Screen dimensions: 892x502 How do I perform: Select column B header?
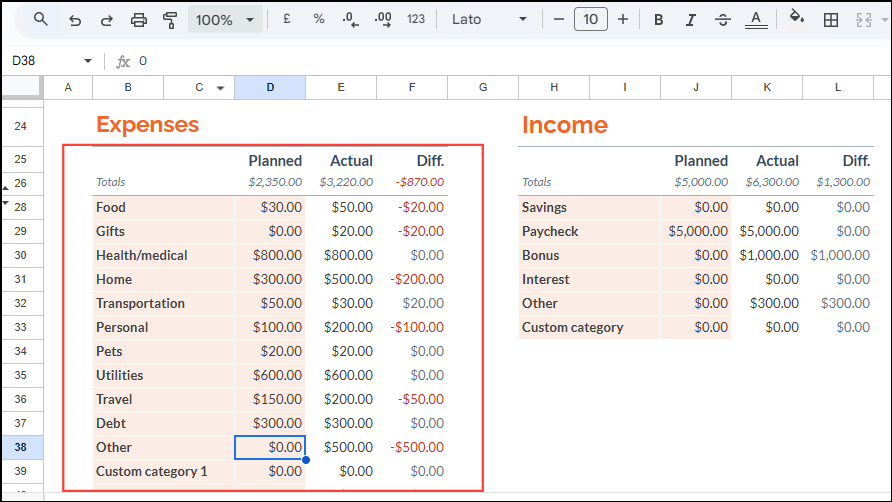click(128, 88)
